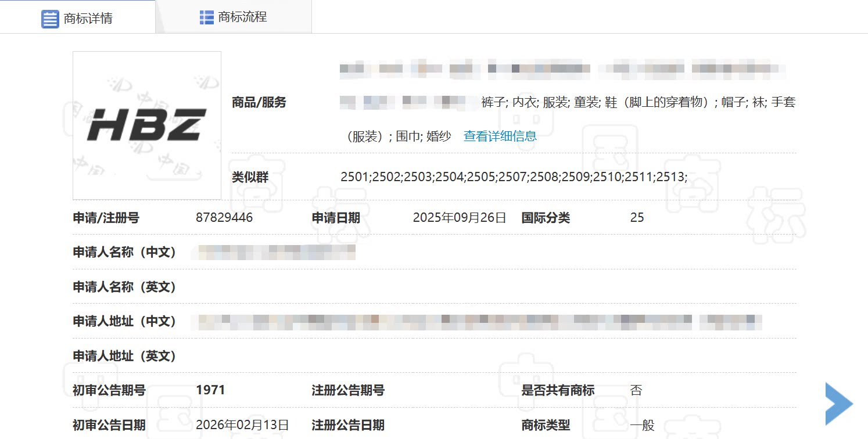Image resolution: width=868 pixels, height=439 pixels.
Task: Click the 类似群 label
Action: pos(250,177)
